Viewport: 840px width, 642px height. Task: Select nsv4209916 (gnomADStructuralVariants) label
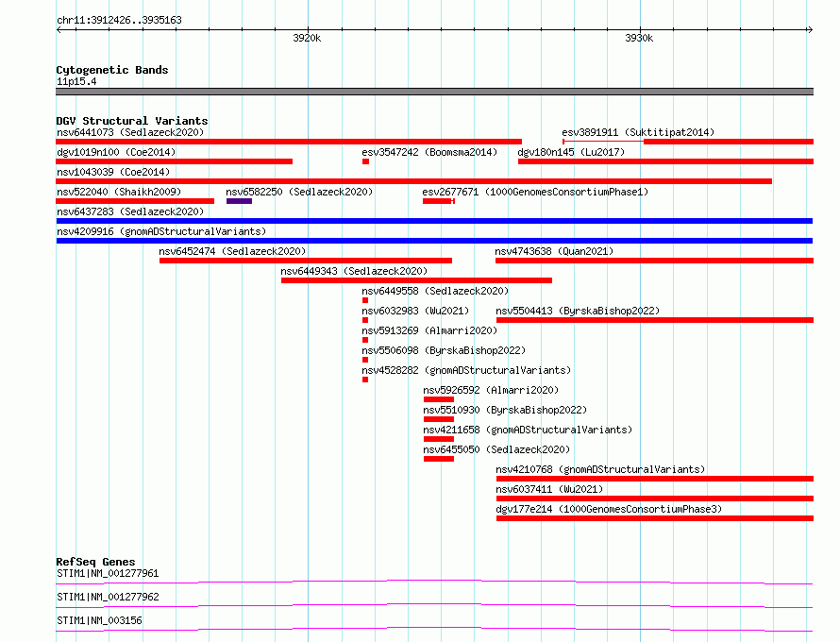pos(161,231)
